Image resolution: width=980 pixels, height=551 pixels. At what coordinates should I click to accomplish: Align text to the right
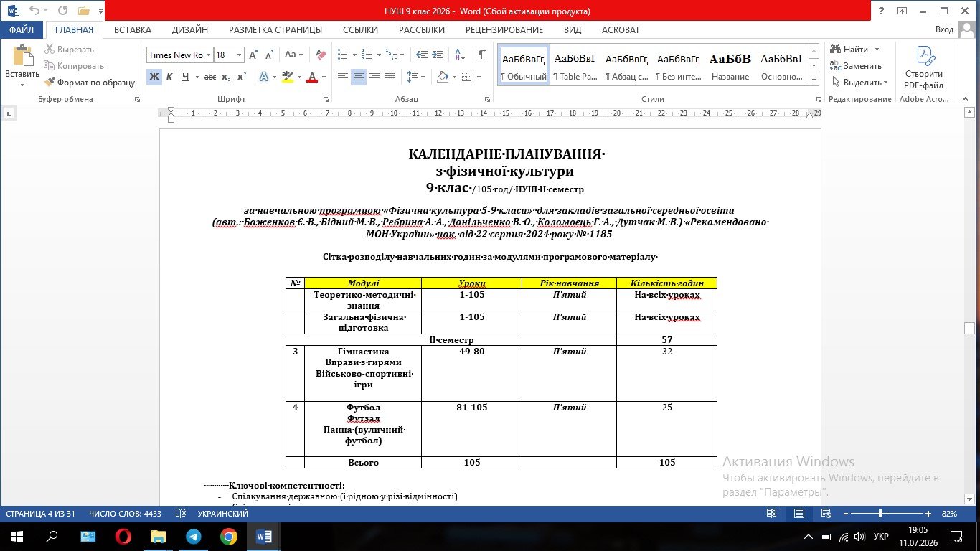pos(374,77)
